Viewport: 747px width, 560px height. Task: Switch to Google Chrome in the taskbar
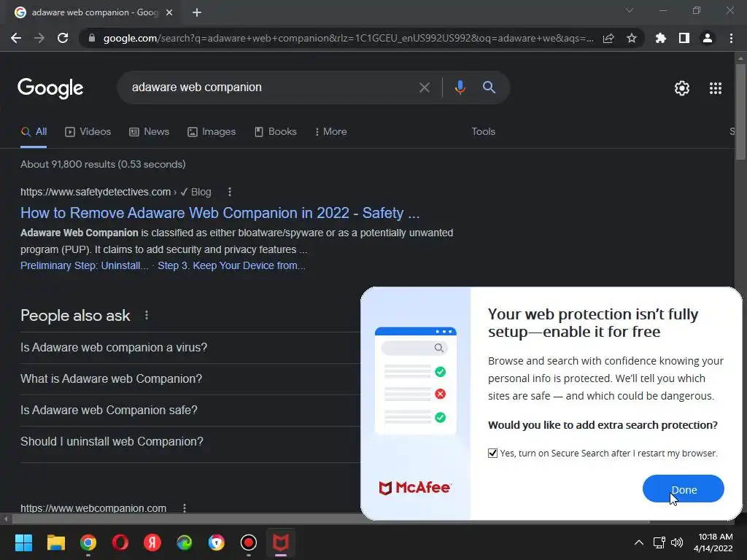pyautogui.click(x=88, y=542)
